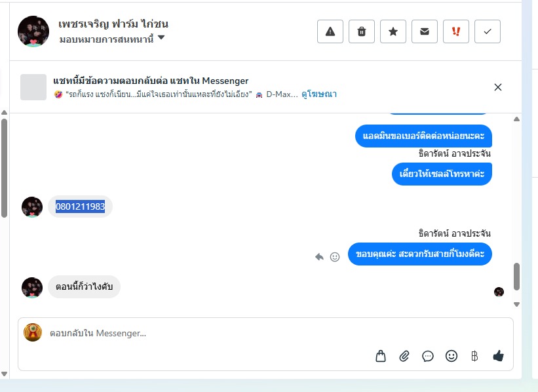
Task: Open saved replies speech bubble icon
Action: (x=428, y=357)
